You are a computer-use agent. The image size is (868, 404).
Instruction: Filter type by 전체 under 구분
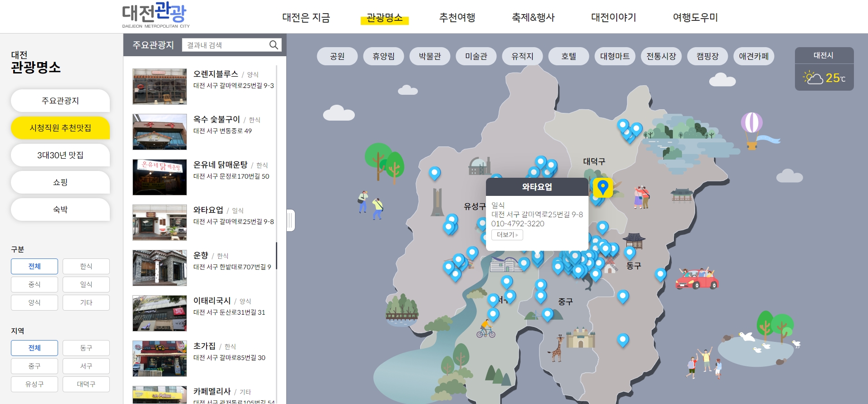pos(34,266)
